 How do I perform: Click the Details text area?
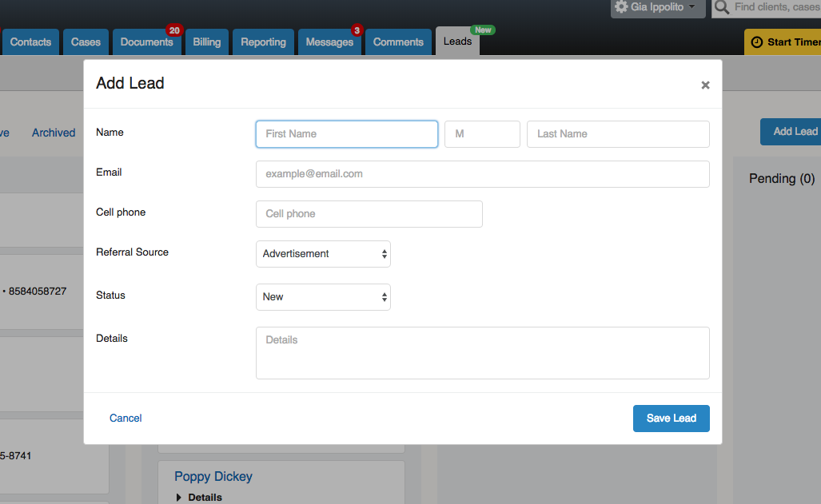pos(482,352)
